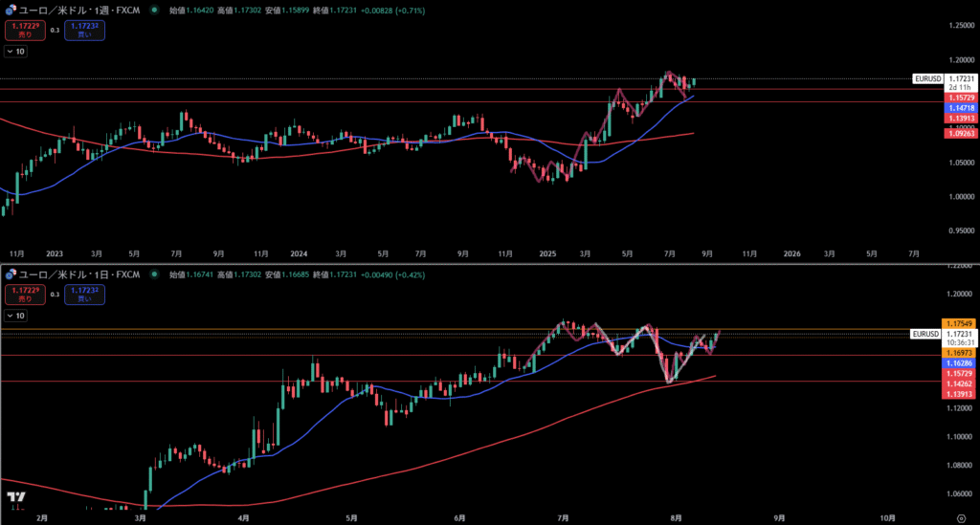Click the 3月 label on daily time axis
The image size is (980, 525).
coord(140,518)
